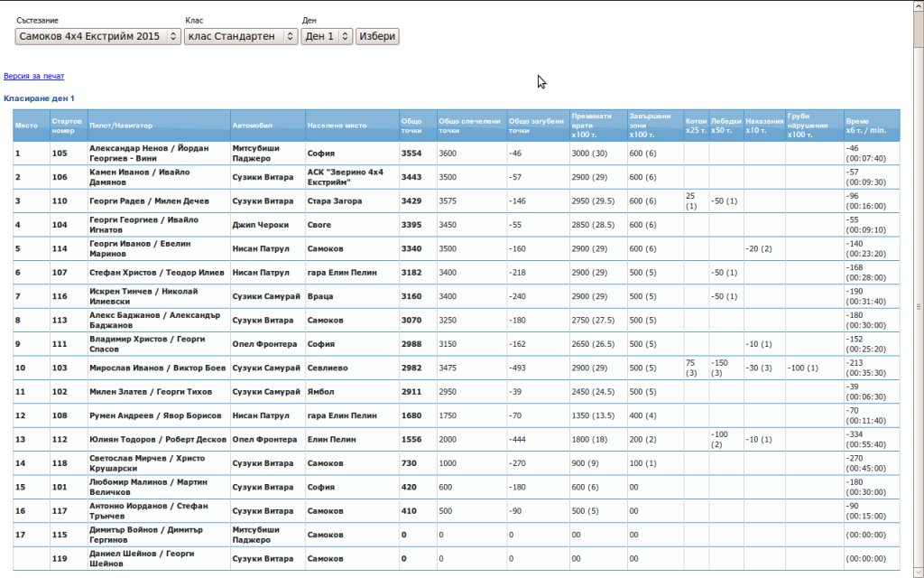Select the Джип Чероки car cell

pyautogui.click(x=261, y=225)
